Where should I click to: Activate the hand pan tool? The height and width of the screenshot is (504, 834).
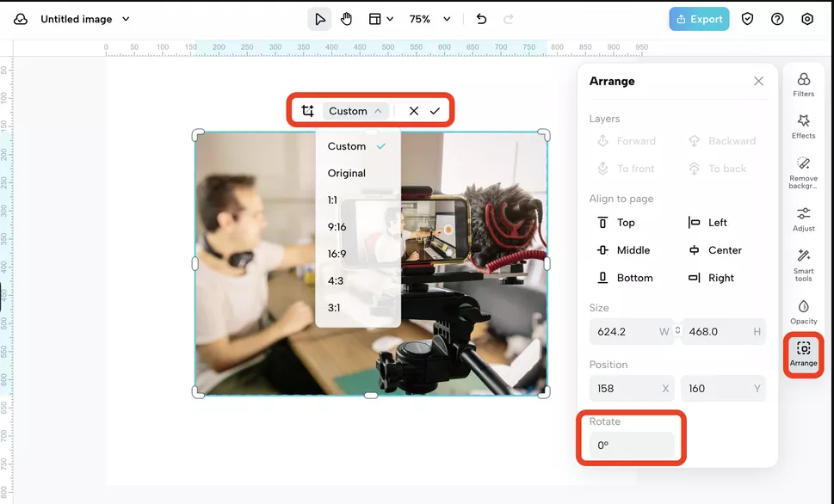coord(346,19)
